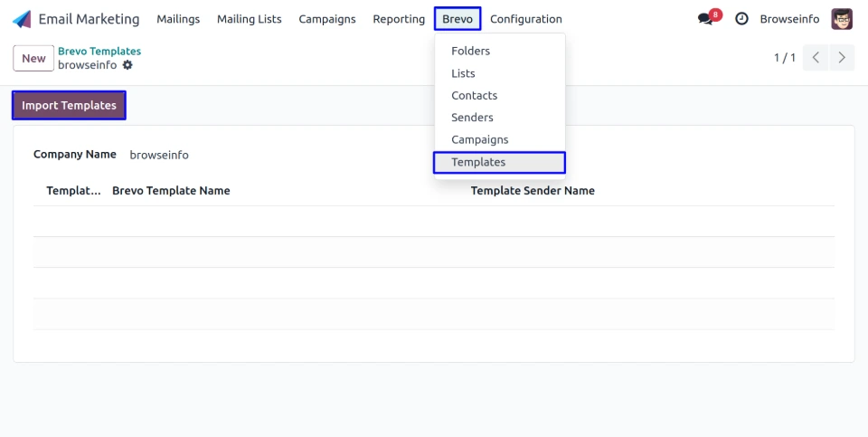Click the New record button
This screenshot has width=868, height=437.
(x=33, y=58)
